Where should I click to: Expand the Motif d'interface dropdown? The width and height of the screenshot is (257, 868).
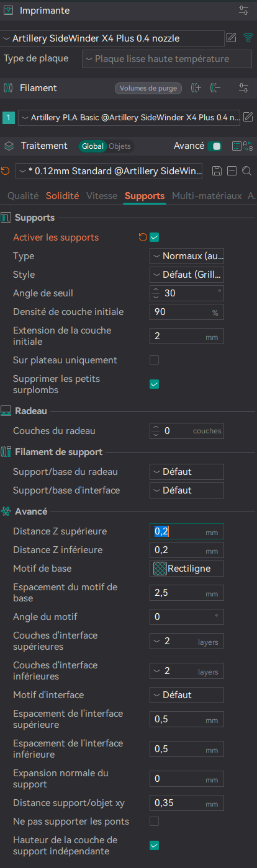(x=187, y=695)
